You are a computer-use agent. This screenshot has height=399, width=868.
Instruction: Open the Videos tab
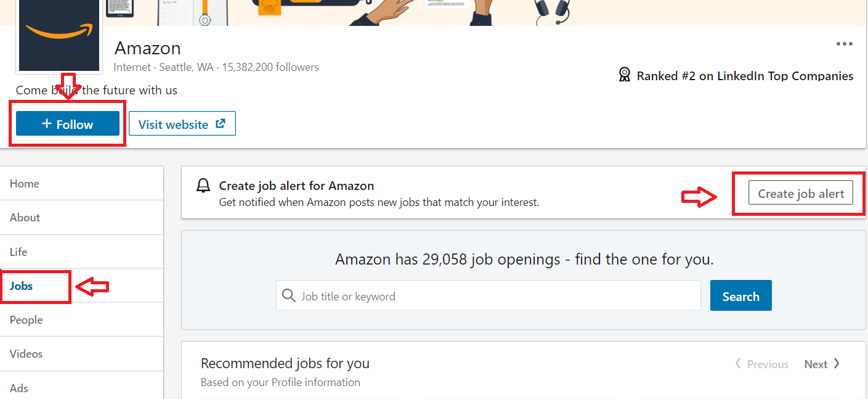81,353
